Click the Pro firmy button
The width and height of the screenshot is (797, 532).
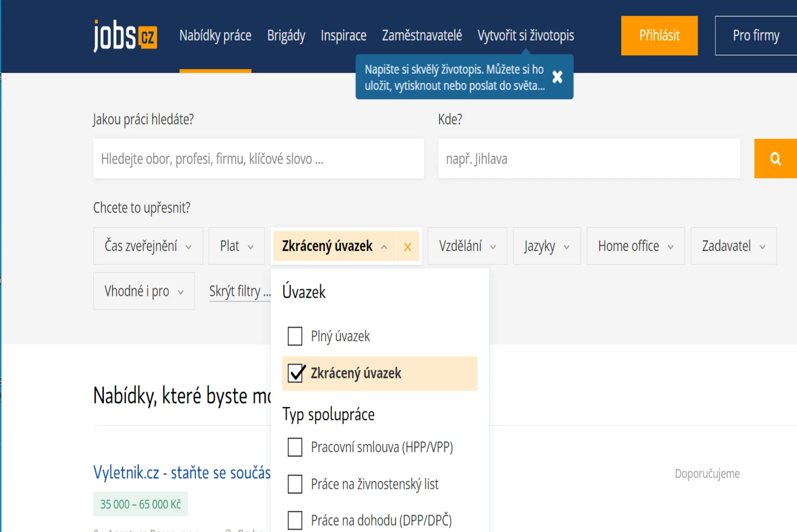756,36
